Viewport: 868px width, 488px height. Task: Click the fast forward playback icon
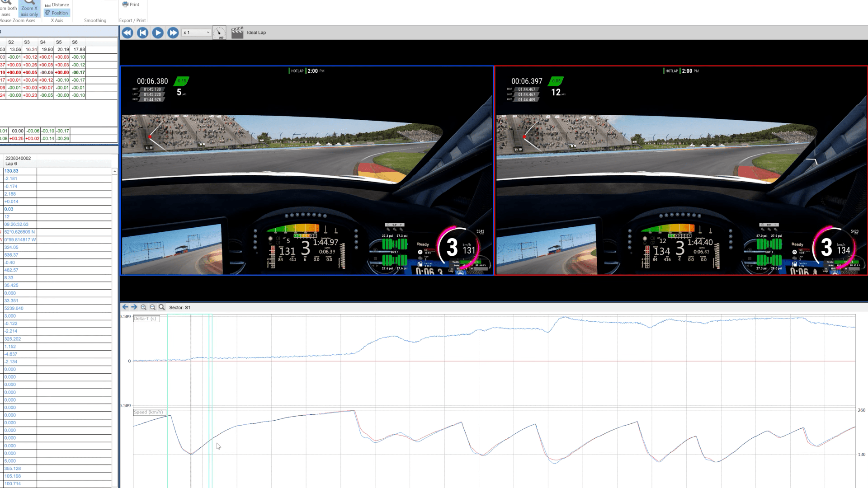[173, 32]
